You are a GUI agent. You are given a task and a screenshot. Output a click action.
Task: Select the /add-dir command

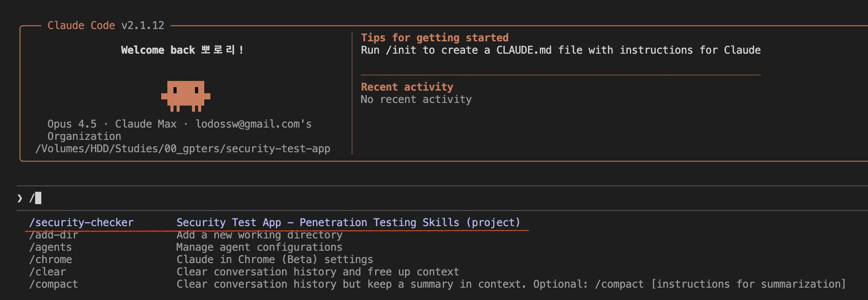pos(54,235)
